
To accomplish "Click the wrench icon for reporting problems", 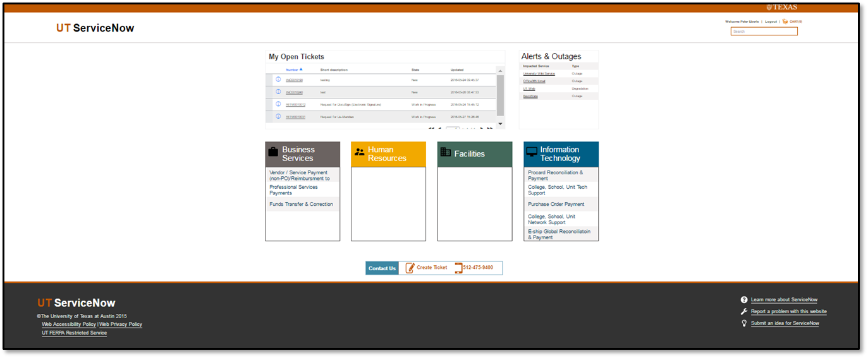I will [x=744, y=311].
